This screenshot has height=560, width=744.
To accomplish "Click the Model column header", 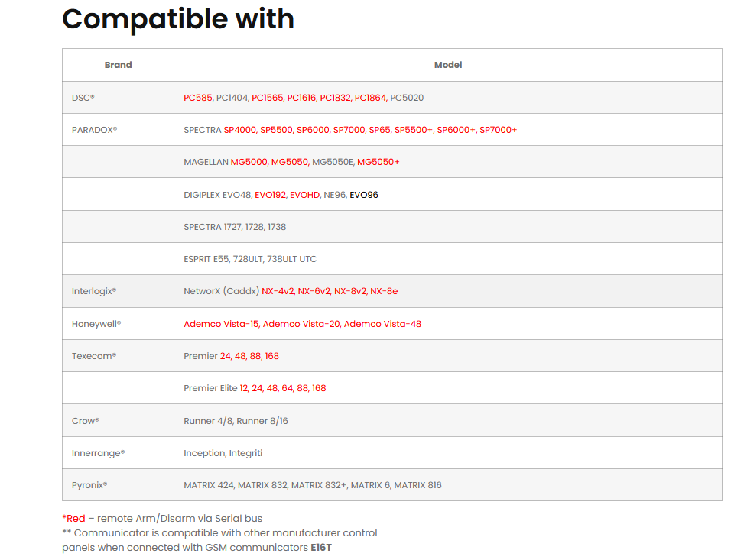I will (x=448, y=65).
